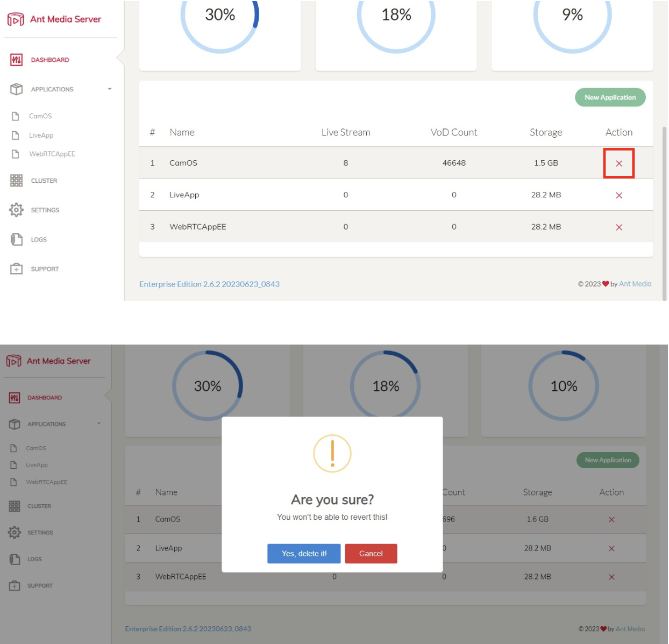Image resolution: width=669 pixels, height=644 pixels.
Task: Click New Application button dimmed behind the dialog
Action: click(x=608, y=460)
